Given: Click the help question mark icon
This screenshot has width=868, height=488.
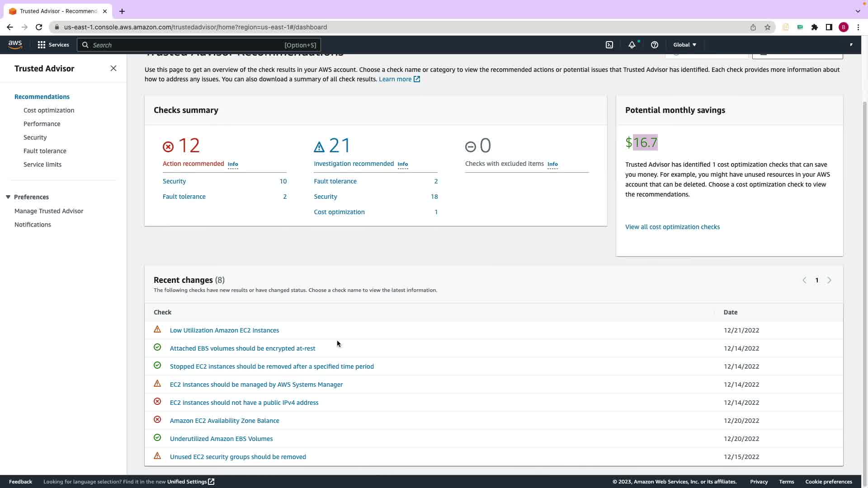Looking at the screenshot, I should pos(654,45).
